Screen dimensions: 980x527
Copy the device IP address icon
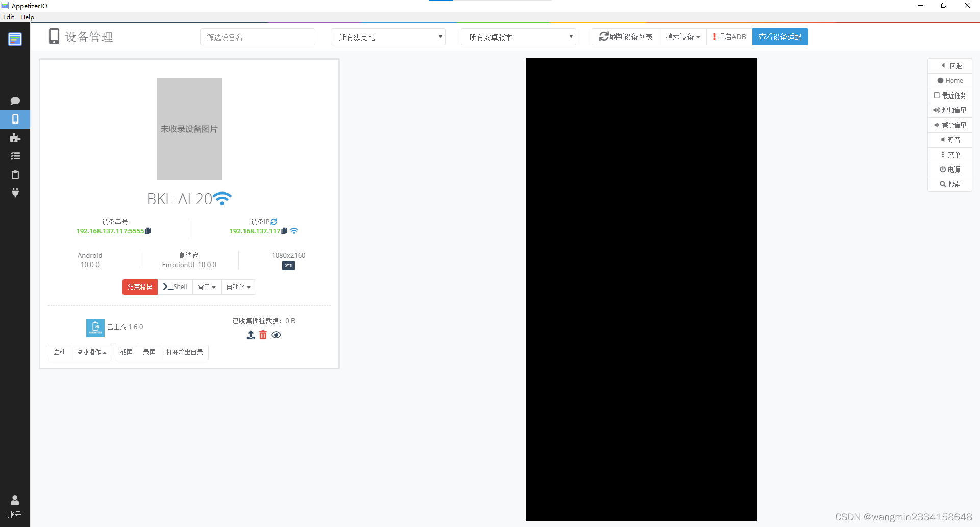tap(284, 231)
